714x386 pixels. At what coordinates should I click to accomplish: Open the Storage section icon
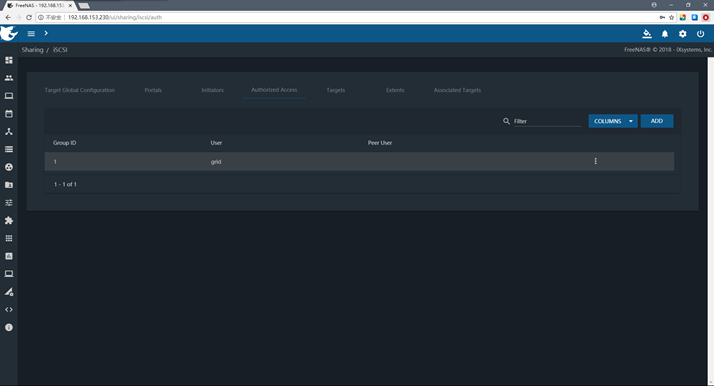(9, 149)
